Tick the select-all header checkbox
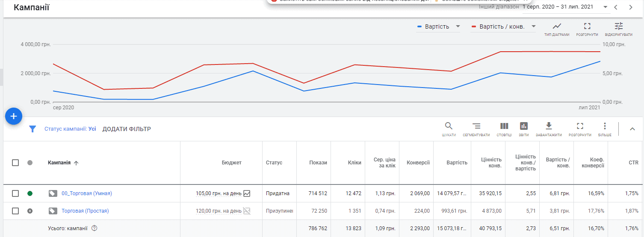This screenshot has width=644, height=237. coord(15,163)
